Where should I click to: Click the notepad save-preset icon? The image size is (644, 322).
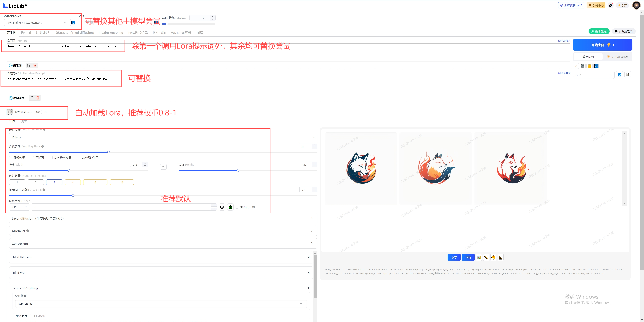pos(627,75)
